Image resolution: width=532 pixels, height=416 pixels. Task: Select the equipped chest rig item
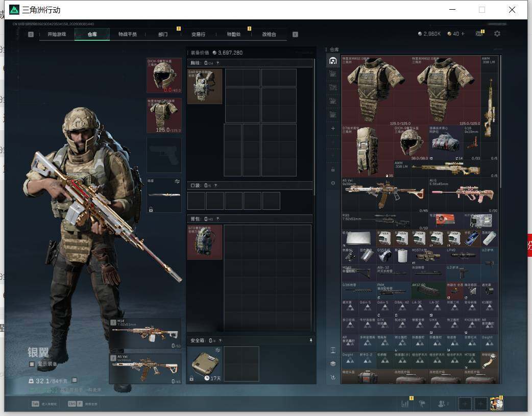click(x=205, y=86)
